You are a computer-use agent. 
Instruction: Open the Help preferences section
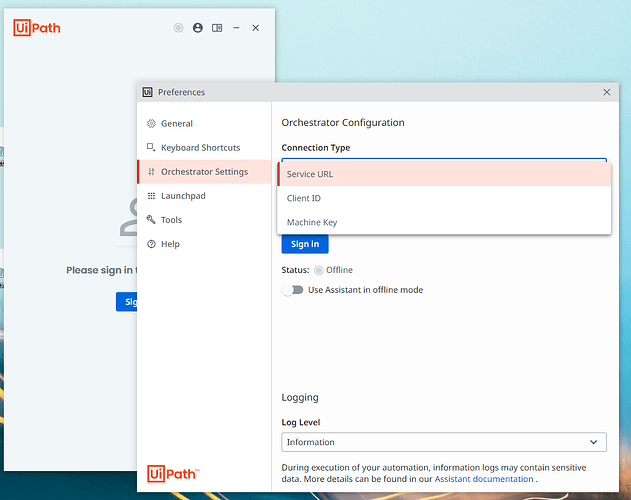point(204,244)
